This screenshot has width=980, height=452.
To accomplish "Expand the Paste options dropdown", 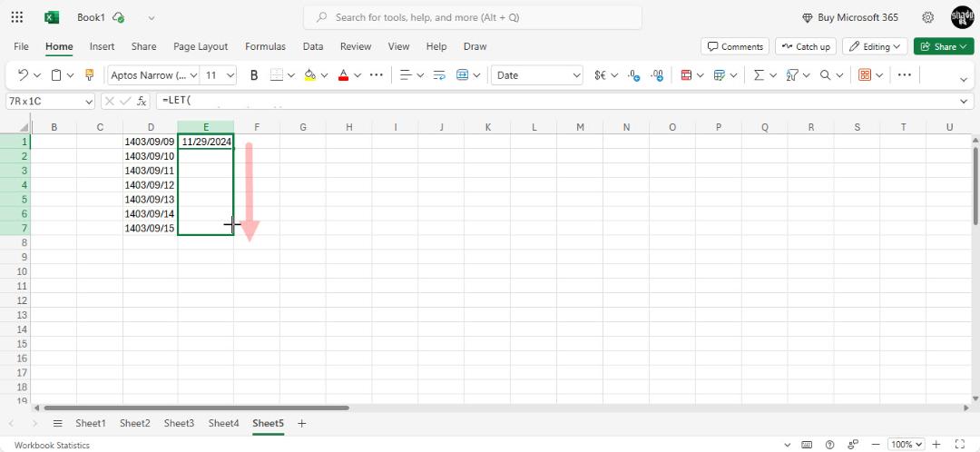I will coord(70,75).
